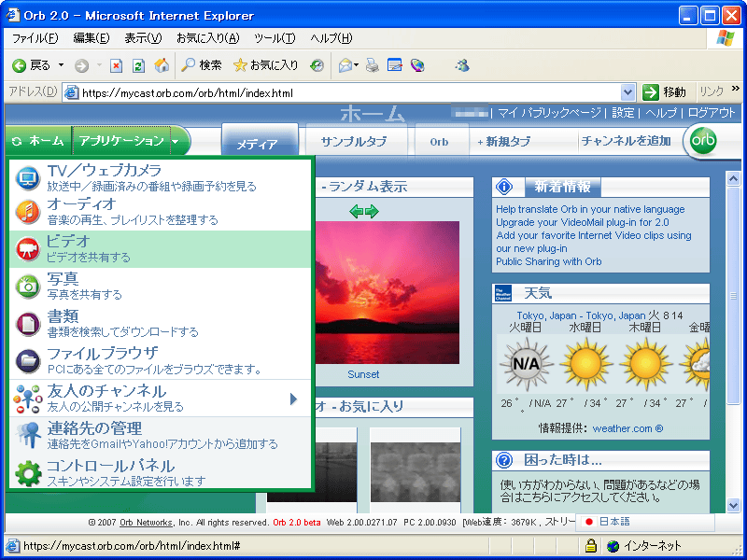Open the お気に入り(A) menu
The width and height of the screenshot is (747, 560).
pos(207,38)
